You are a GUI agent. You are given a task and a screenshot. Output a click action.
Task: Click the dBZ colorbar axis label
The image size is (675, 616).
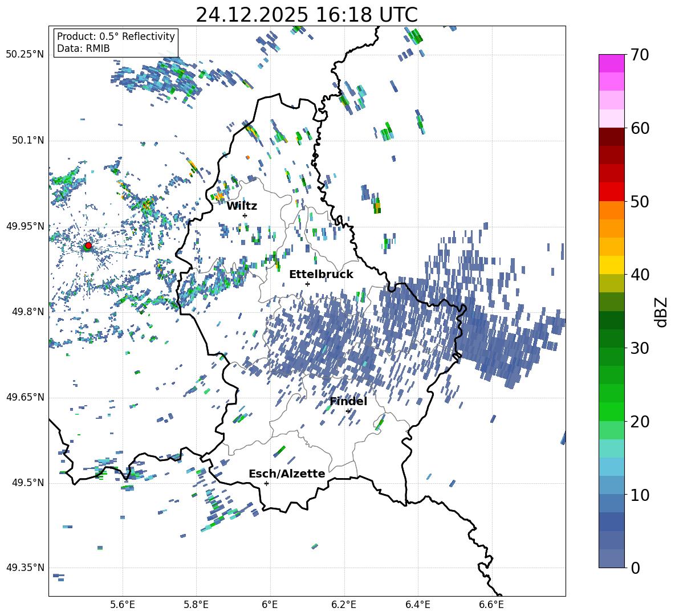tap(661, 312)
